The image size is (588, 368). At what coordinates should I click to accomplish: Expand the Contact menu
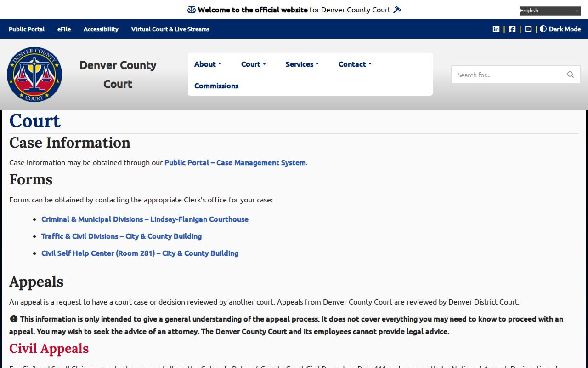click(355, 64)
